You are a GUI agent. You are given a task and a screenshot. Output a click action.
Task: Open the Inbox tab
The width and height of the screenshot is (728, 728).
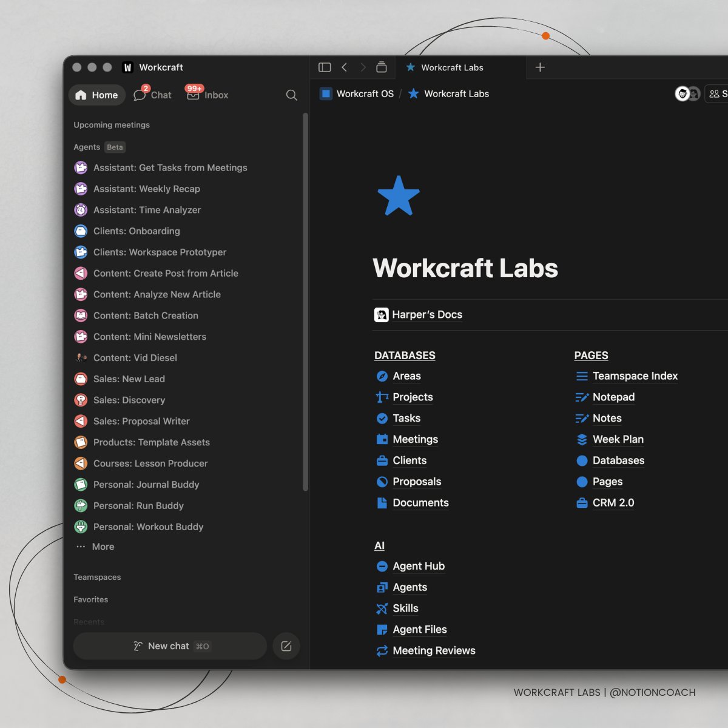(x=207, y=95)
